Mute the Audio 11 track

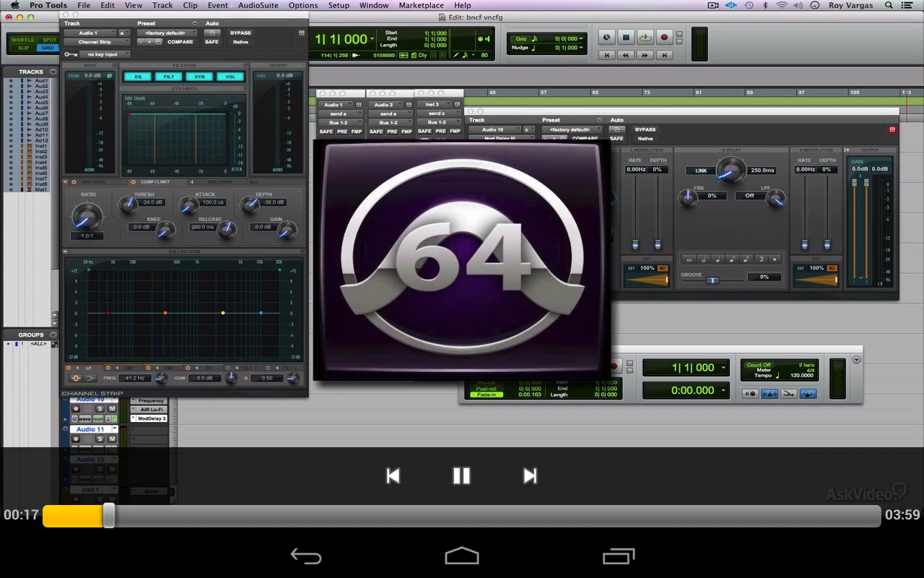[112, 439]
